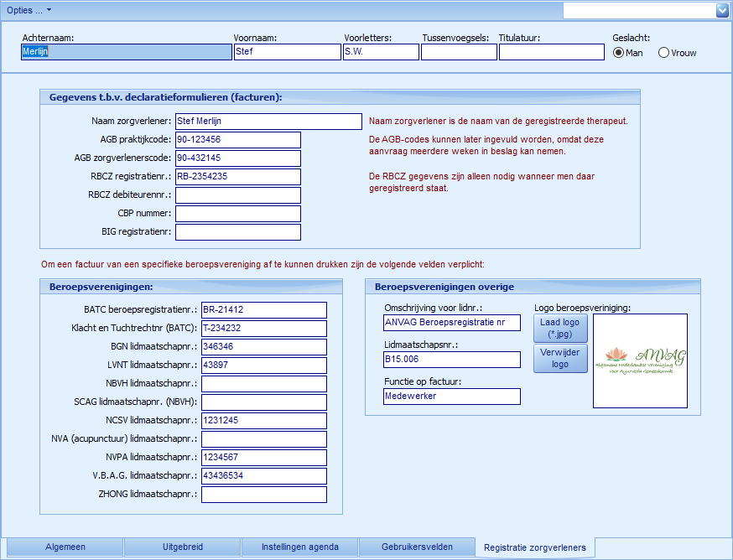This screenshot has height=560, width=733.
Task: Open the Uitgebreid tab
Action: coord(182,547)
